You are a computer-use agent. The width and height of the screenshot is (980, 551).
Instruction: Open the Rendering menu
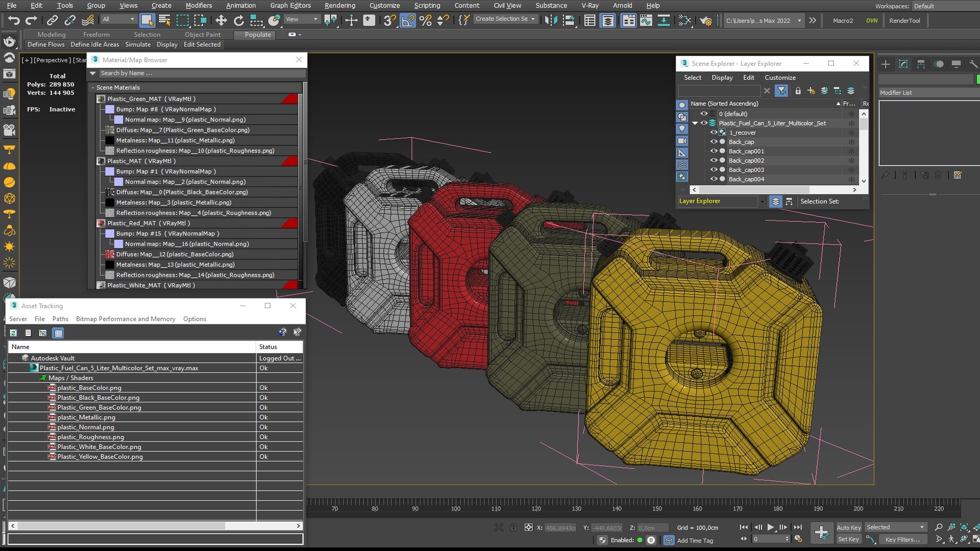(339, 6)
